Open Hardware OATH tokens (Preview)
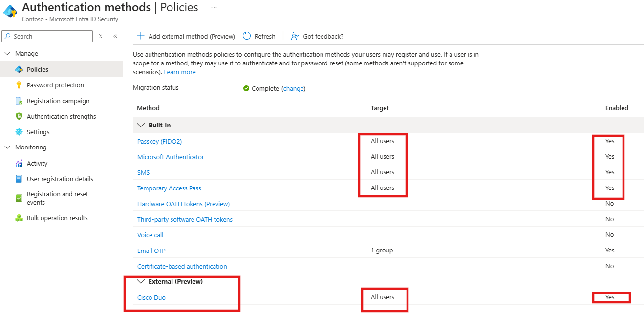Screen dimensions: 644x314 tap(183, 204)
